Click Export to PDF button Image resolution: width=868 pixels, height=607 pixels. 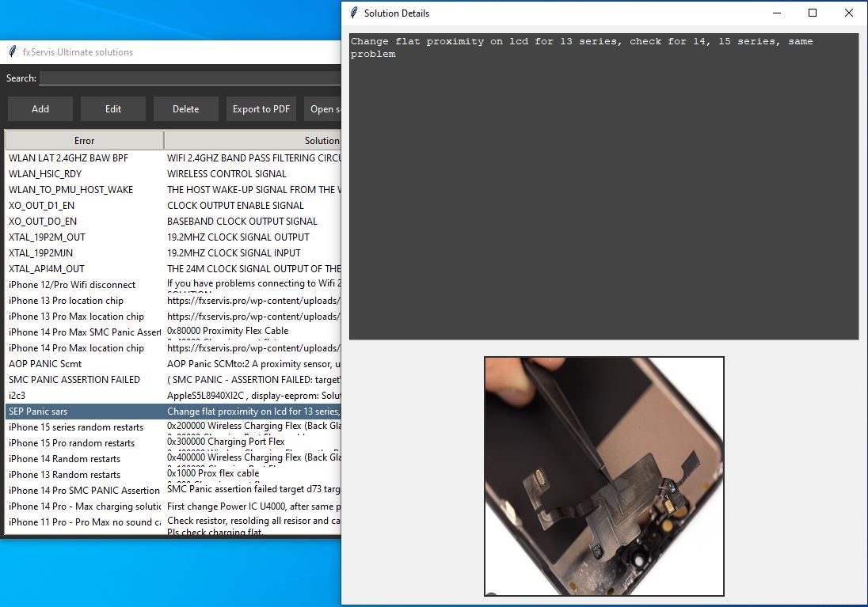pyautogui.click(x=261, y=109)
